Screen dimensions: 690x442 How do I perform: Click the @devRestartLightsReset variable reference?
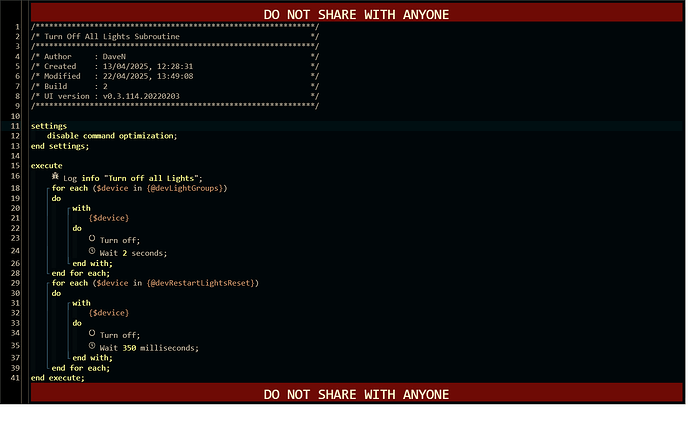click(x=203, y=283)
